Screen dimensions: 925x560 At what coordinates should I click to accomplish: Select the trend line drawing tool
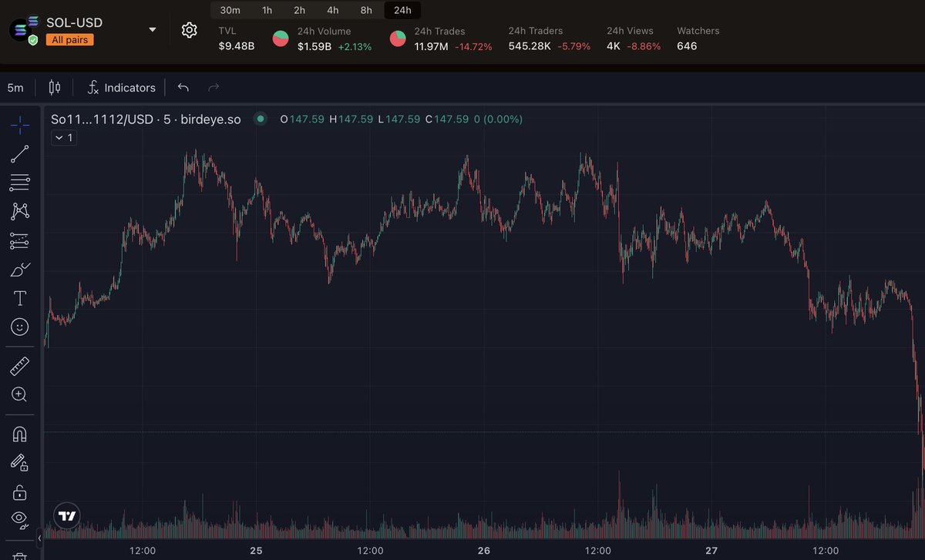coord(20,153)
